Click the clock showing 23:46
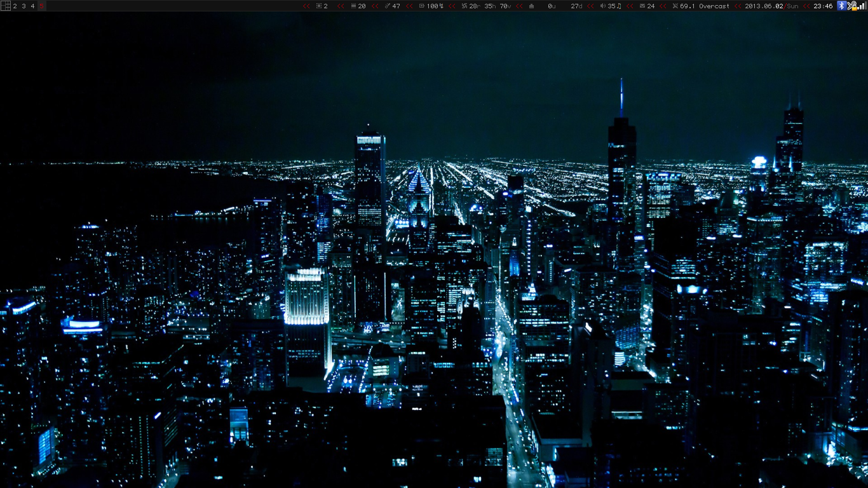The height and width of the screenshot is (488, 868). coord(823,6)
